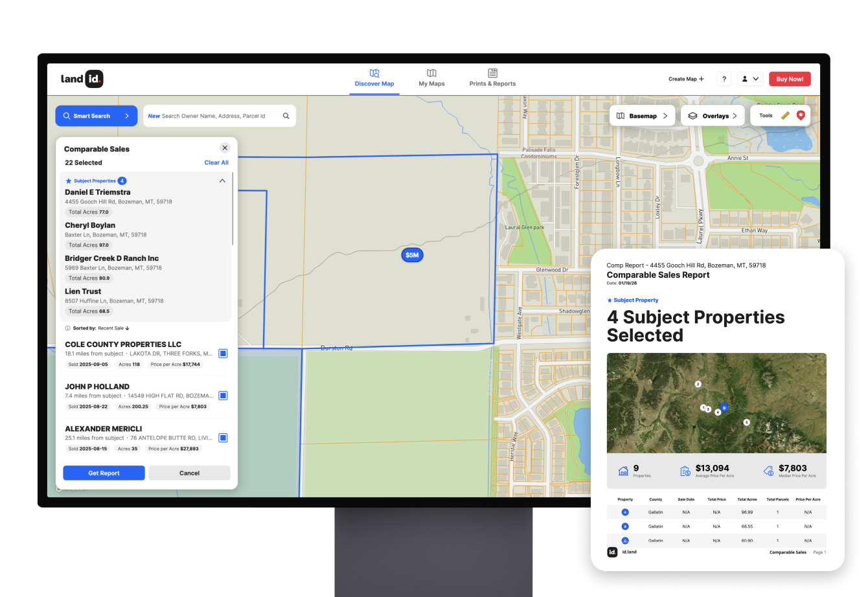The height and width of the screenshot is (597, 868).
Task: Switch to the My Maps tab
Action: (x=431, y=78)
